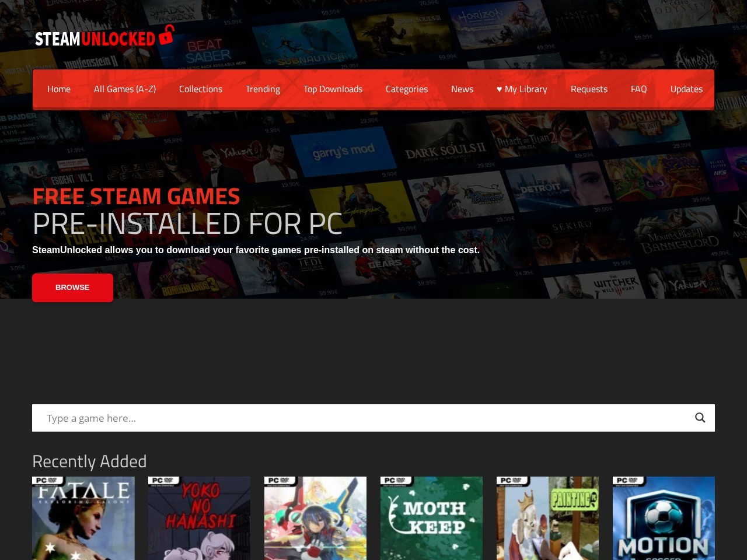Go to the News page
Screen dimensions: 747x560
462,89
